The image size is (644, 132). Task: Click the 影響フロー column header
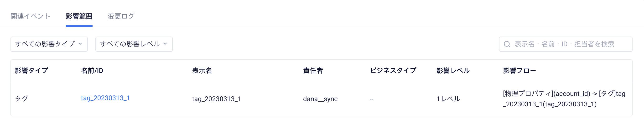[519, 71]
